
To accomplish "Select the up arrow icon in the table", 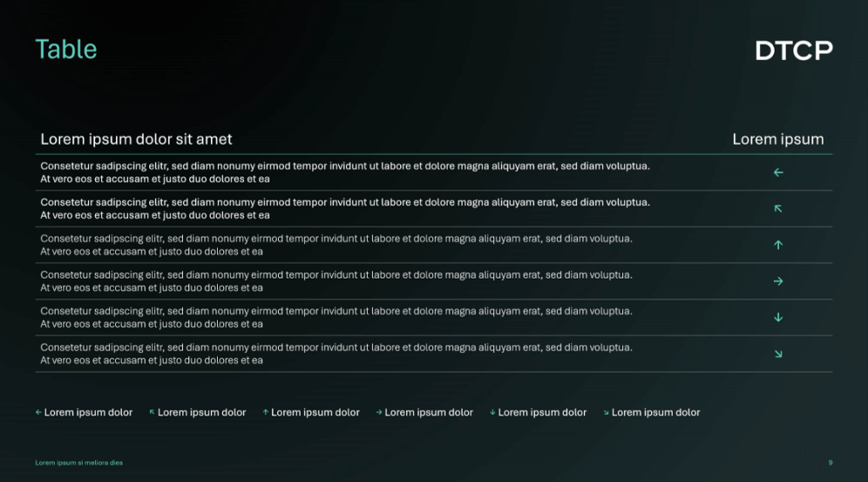I will coord(778,245).
